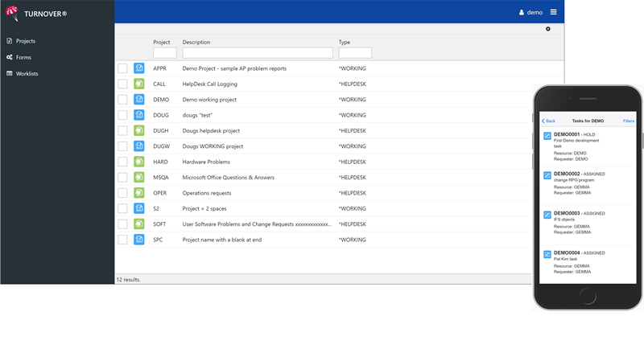
Task: Click the blue icon for DUGW project
Action: [138, 146]
